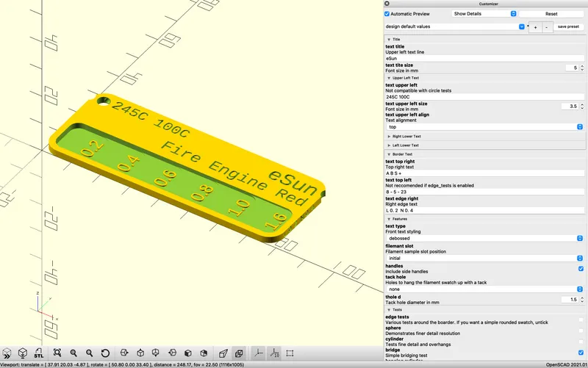Collapse the Title section
The width and height of the screenshot is (588, 368).
coord(389,40)
